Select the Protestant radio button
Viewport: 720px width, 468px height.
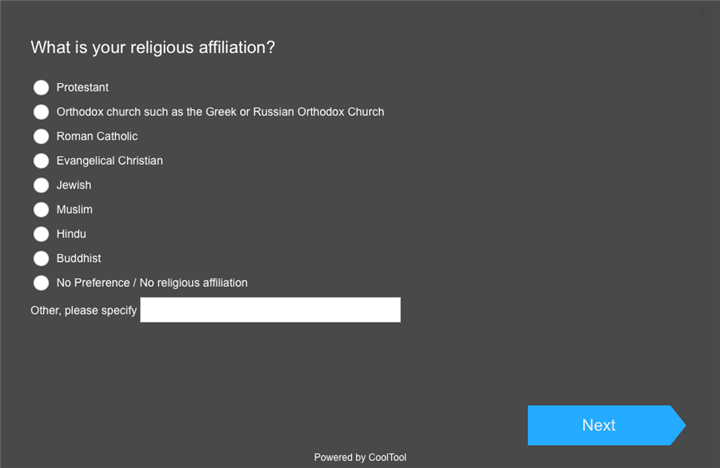41,88
